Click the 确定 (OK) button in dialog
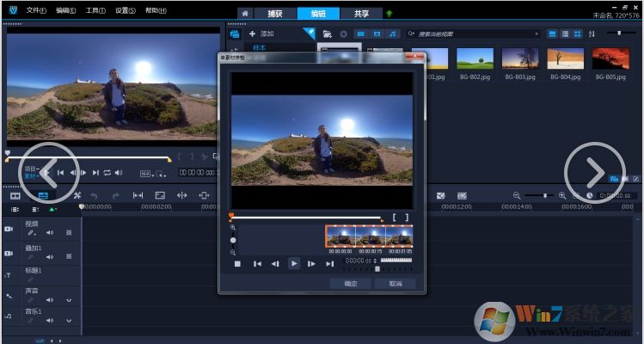This screenshot has height=344, width=644. click(351, 283)
